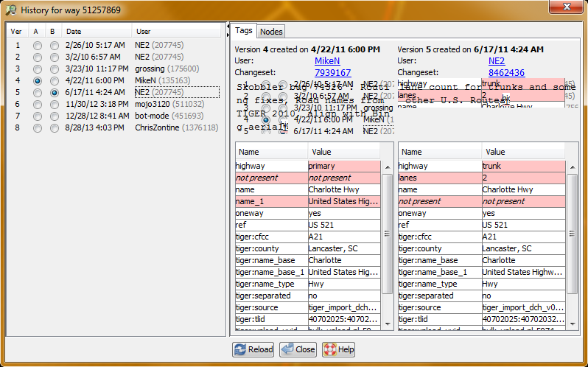
Task: Click the history dialog title bar icon
Action: pos(11,10)
